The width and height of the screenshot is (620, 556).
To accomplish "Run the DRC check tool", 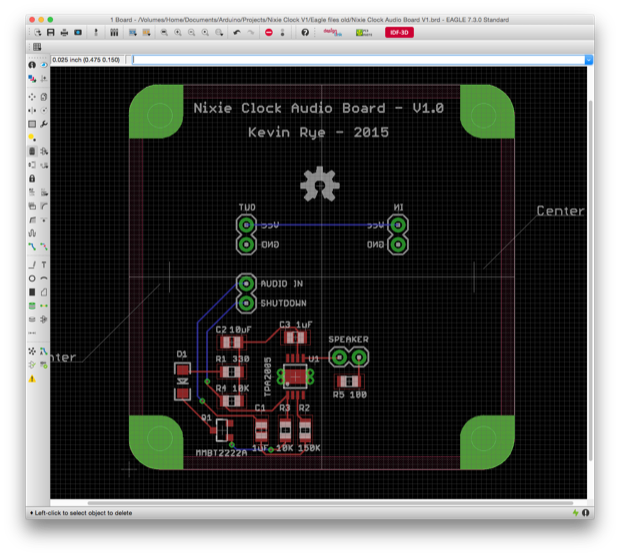I will tap(44, 365).
